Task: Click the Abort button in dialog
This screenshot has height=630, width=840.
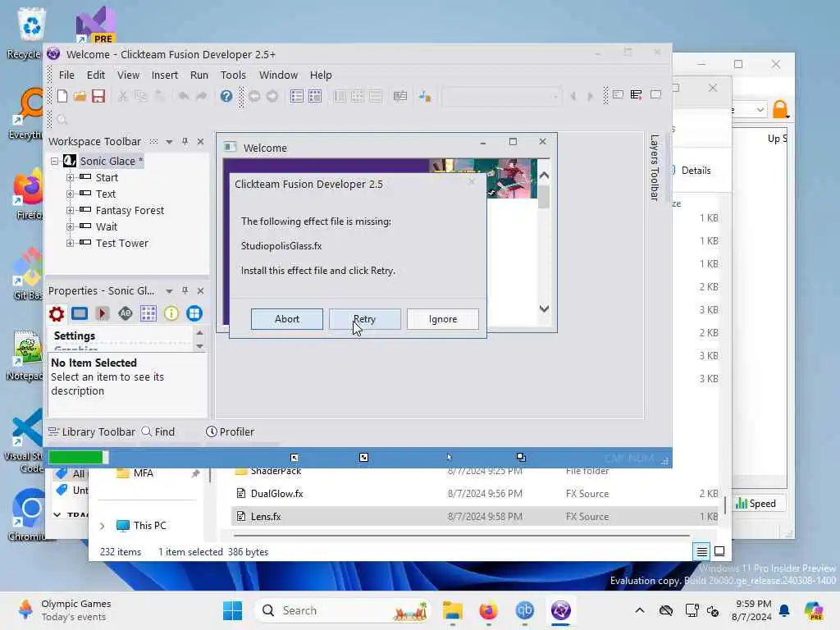Action: point(286,319)
